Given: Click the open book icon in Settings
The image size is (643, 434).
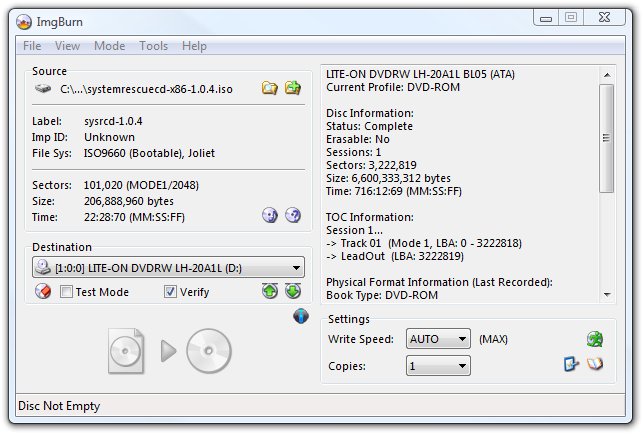Looking at the screenshot, I should click(x=595, y=364).
